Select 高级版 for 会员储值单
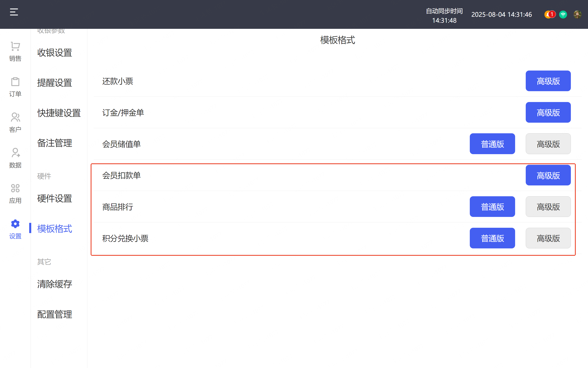 (x=548, y=144)
